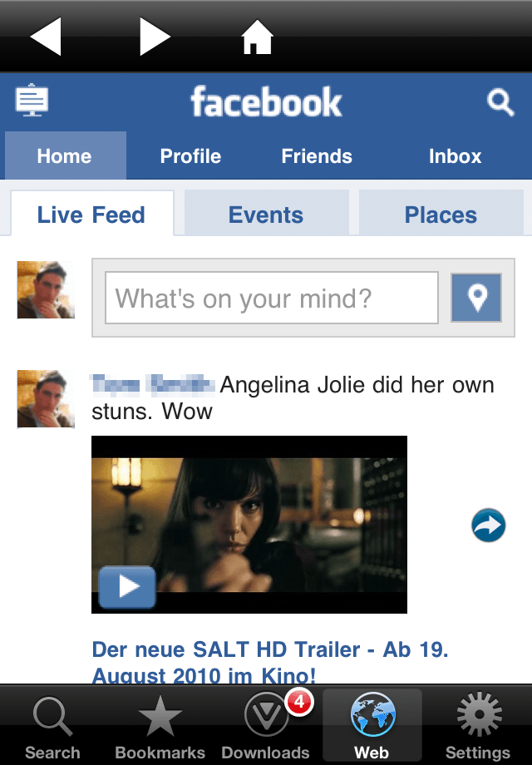Image resolution: width=532 pixels, height=765 pixels.
Task: Tap the blue share arrow icon
Action: tap(488, 526)
